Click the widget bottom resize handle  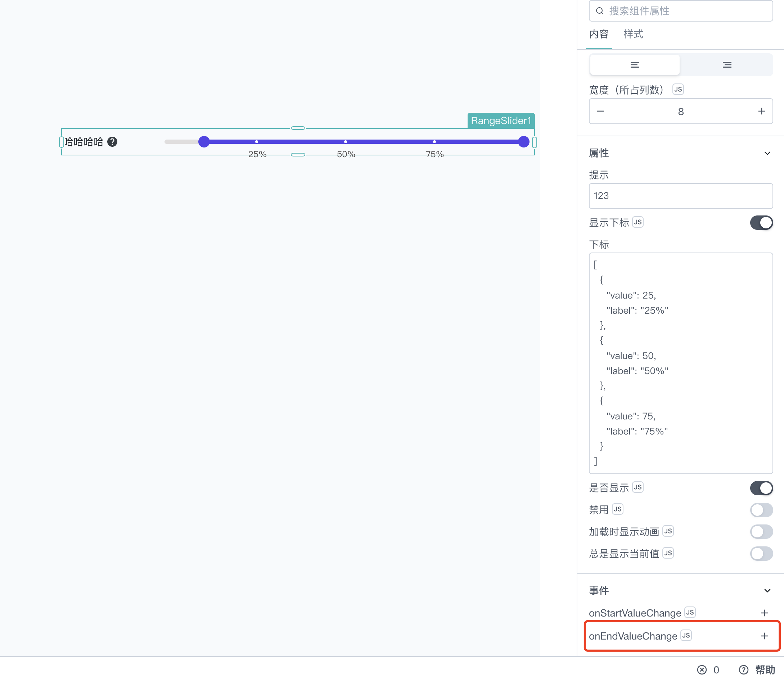click(x=298, y=155)
